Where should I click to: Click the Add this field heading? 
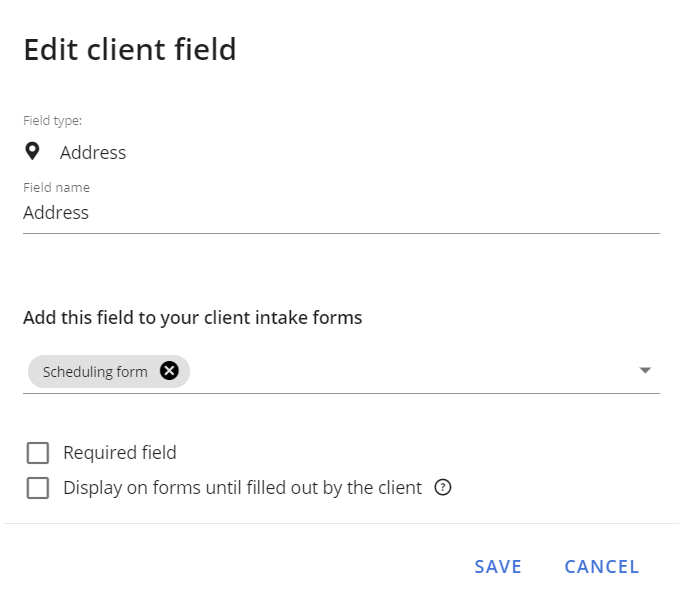(193, 318)
